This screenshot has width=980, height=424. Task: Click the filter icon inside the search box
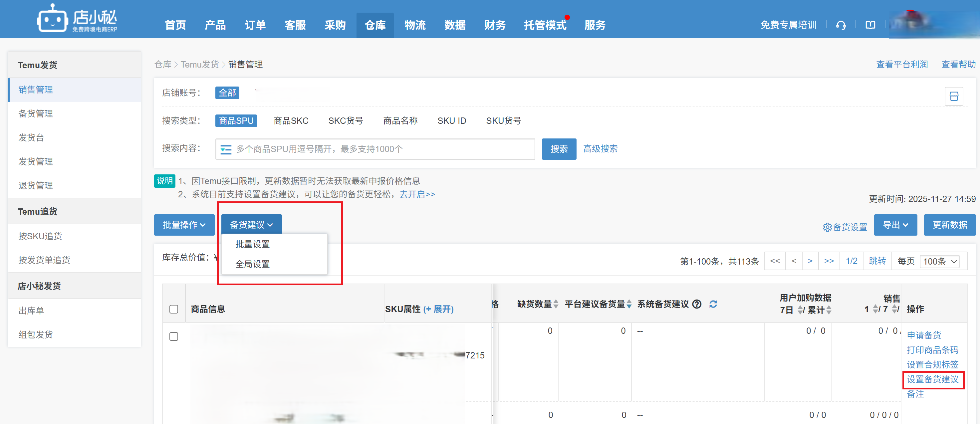(x=226, y=149)
